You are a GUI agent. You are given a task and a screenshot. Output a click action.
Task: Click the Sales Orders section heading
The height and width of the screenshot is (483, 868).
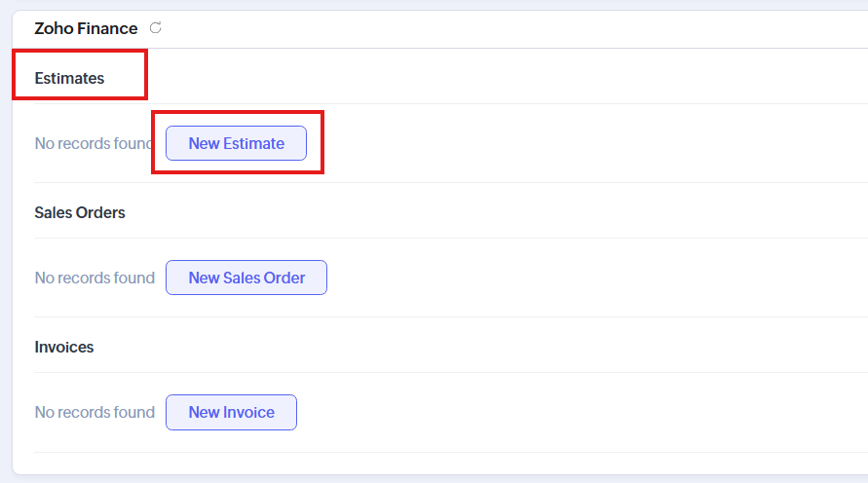(80, 212)
